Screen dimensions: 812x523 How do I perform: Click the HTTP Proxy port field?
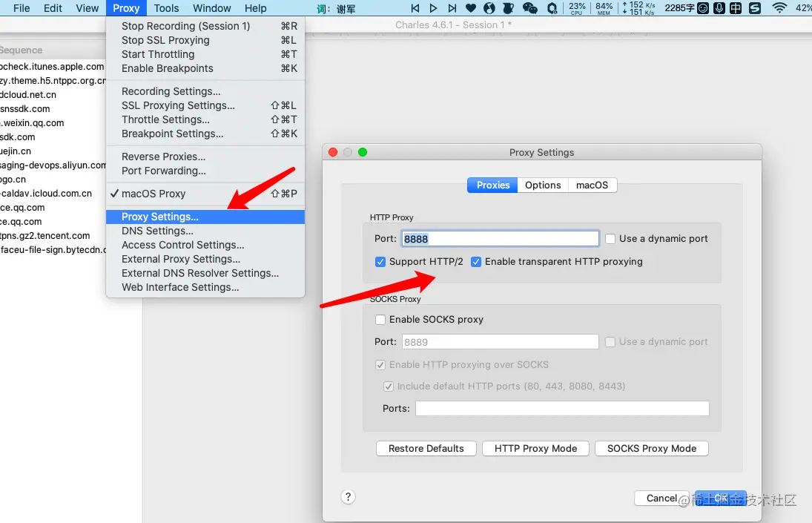pyautogui.click(x=500, y=239)
